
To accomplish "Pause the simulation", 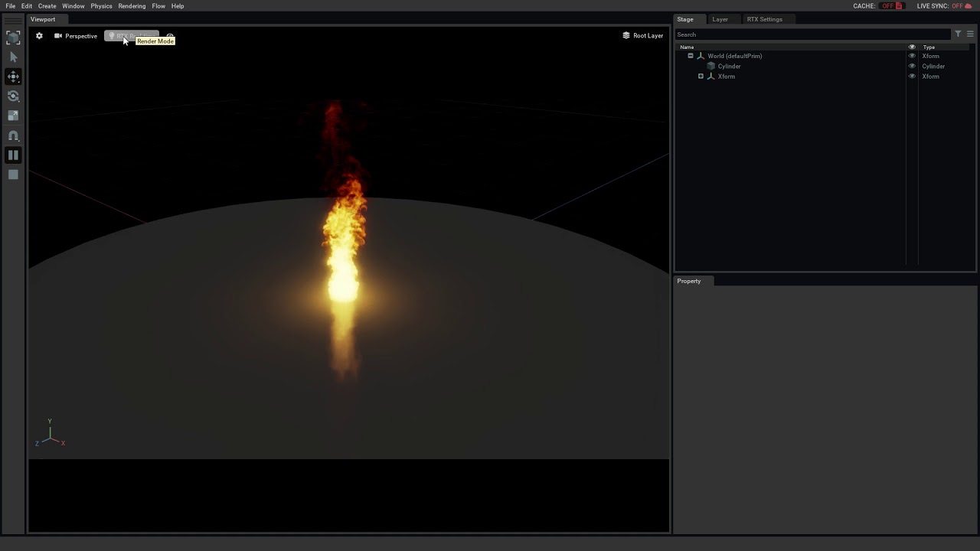I will (x=13, y=155).
